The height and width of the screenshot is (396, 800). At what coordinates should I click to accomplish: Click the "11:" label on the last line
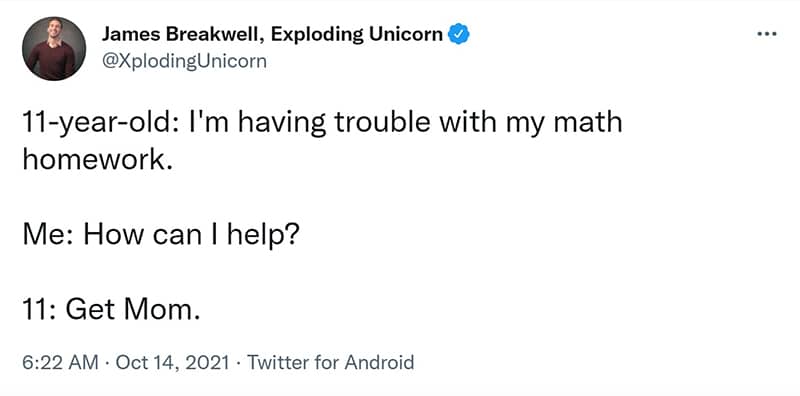(40, 310)
